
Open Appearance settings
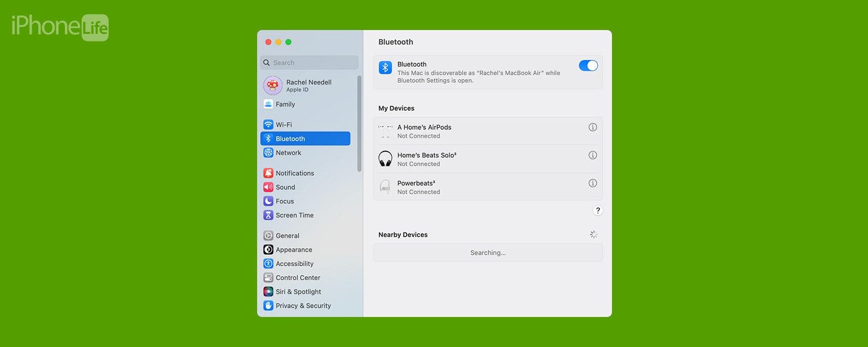pyautogui.click(x=294, y=250)
